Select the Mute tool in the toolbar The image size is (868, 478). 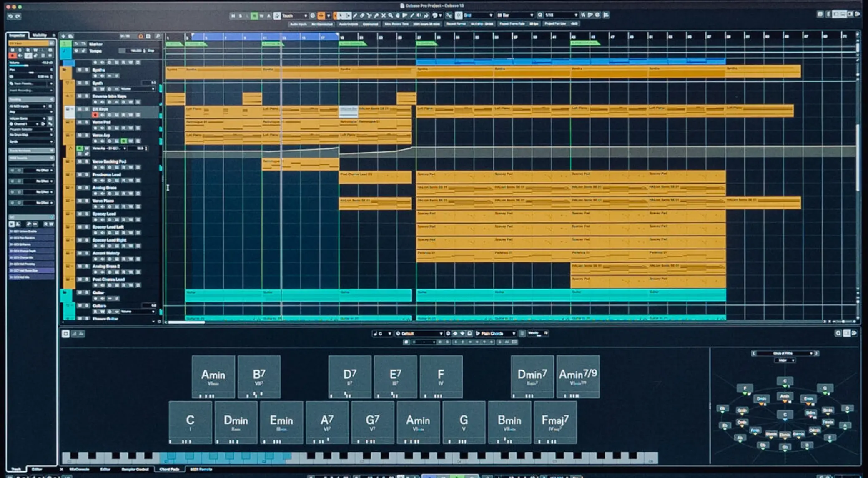[384, 15]
